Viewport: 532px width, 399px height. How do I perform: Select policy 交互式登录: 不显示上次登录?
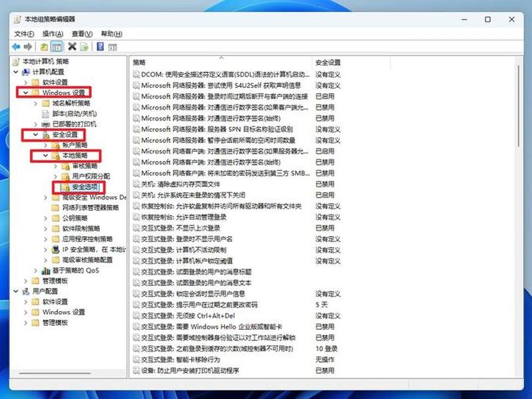(181, 228)
